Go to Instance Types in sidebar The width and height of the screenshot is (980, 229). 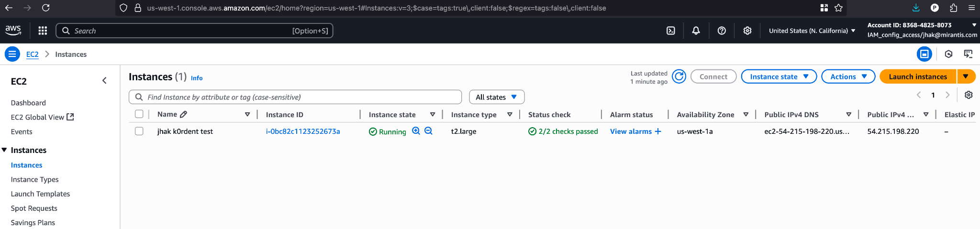point(34,179)
